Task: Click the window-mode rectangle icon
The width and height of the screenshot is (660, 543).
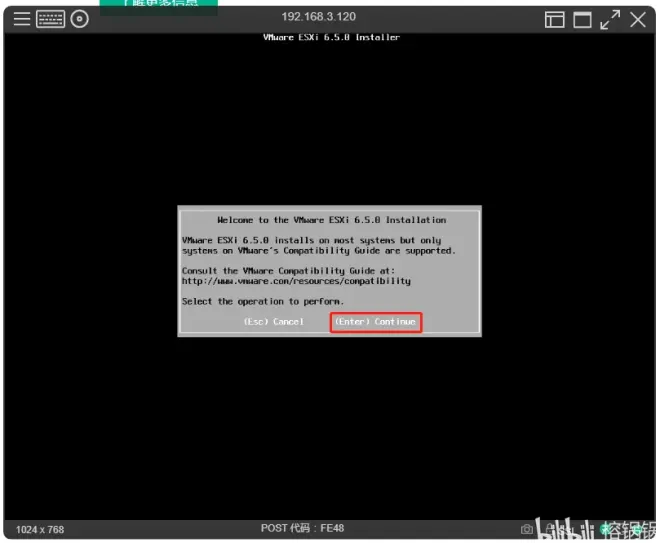Action: pos(582,19)
